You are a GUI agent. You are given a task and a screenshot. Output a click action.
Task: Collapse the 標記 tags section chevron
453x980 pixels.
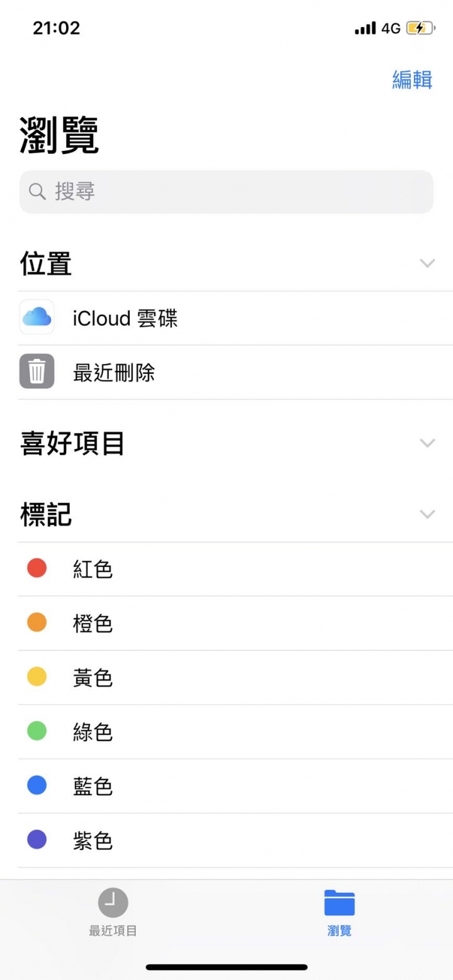427,514
